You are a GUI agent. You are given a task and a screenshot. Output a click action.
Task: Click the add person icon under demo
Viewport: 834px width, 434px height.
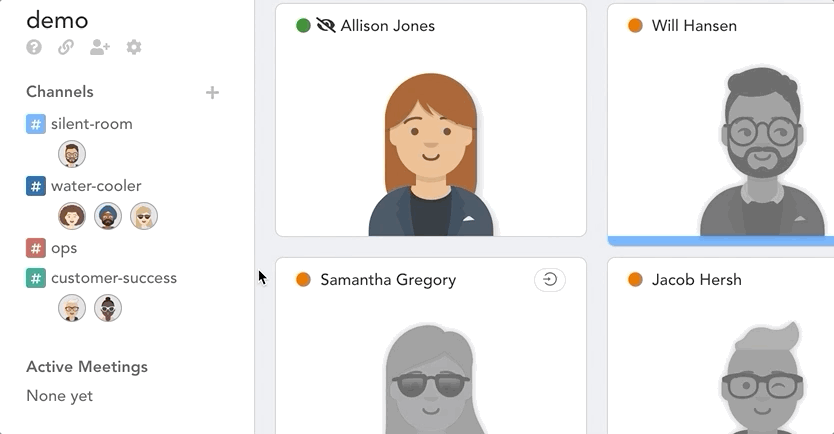point(99,47)
